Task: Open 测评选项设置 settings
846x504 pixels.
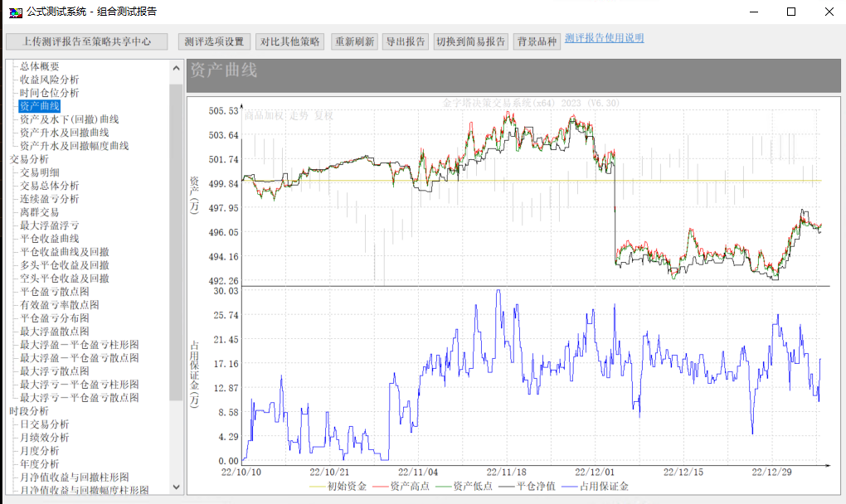Action: (214, 41)
